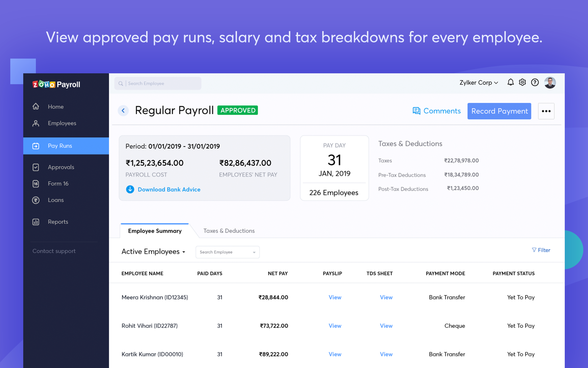This screenshot has height=368, width=588.
Task: Click the Pay Runs sidebar icon
Action: coord(36,145)
